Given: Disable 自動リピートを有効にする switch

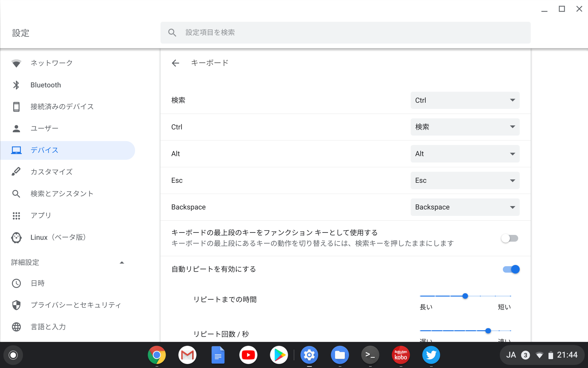Looking at the screenshot, I should tap(511, 269).
